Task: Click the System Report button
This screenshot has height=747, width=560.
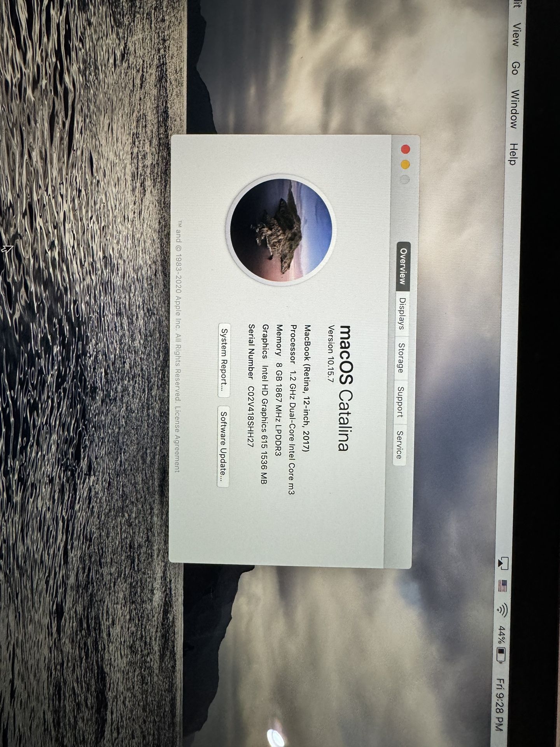Action: point(224,360)
